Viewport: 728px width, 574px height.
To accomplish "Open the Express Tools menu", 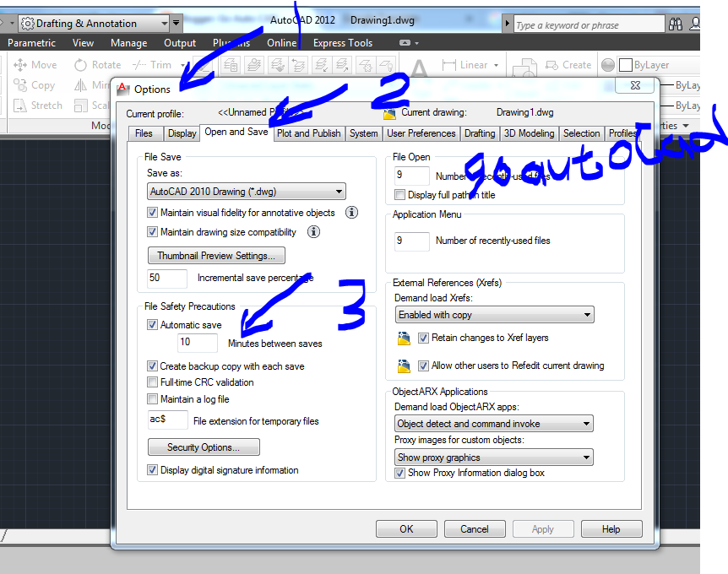I will click(342, 42).
